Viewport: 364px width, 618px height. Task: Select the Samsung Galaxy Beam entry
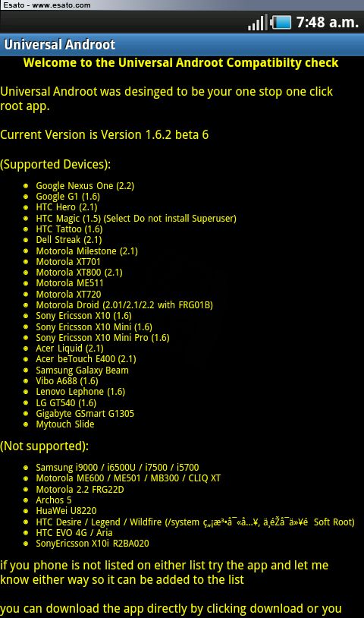[82, 370]
